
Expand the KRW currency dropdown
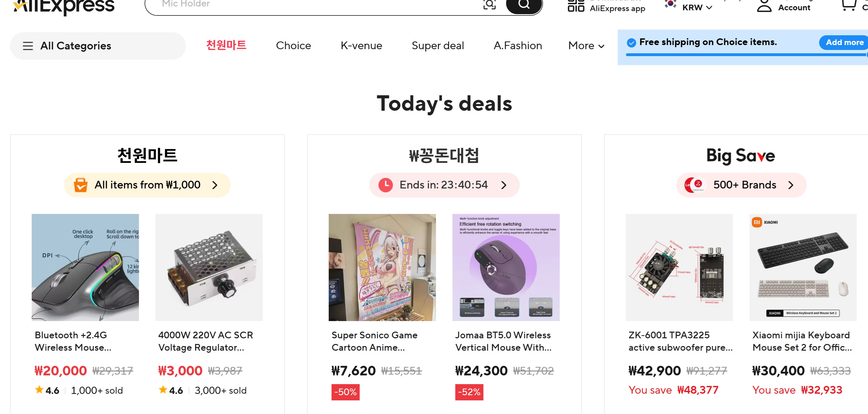pos(697,7)
